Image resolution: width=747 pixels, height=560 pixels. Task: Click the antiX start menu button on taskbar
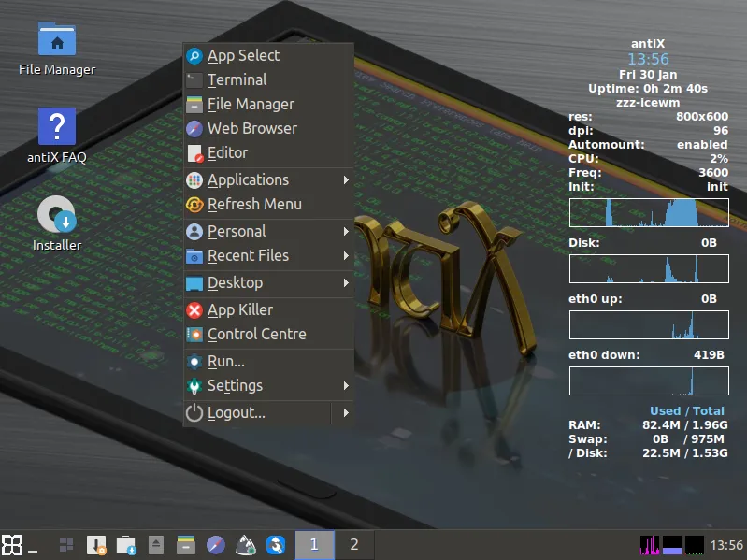(12, 545)
